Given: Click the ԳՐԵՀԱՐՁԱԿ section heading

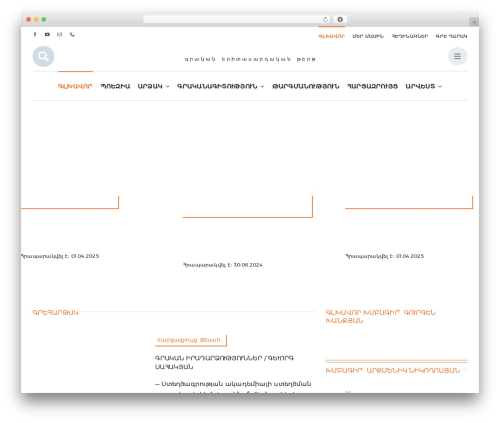Looking at the screenshot, I should tap(55, 313).
